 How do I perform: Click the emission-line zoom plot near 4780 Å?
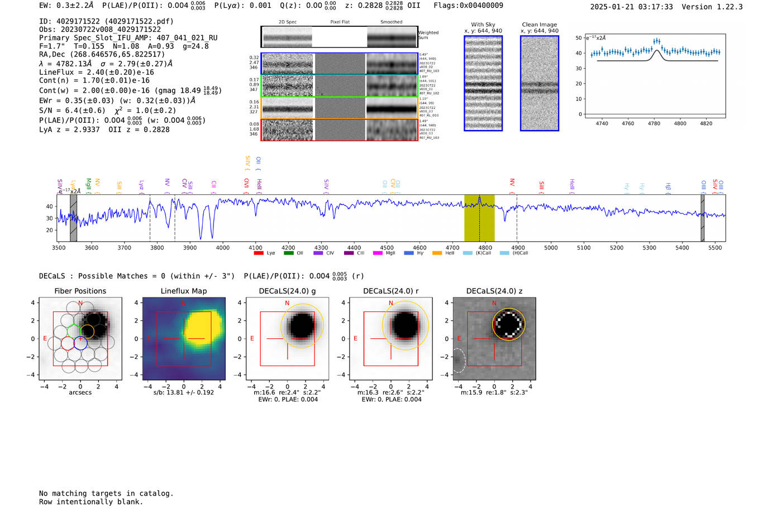click(x=655, y=75)
